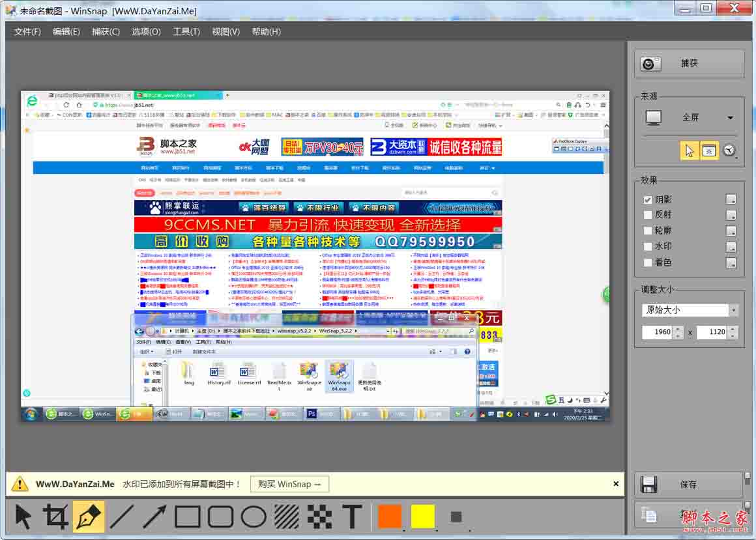The height and width of the screenshot is (540, 756).
Task: Select the Text tool
Action: coord(352,517)
